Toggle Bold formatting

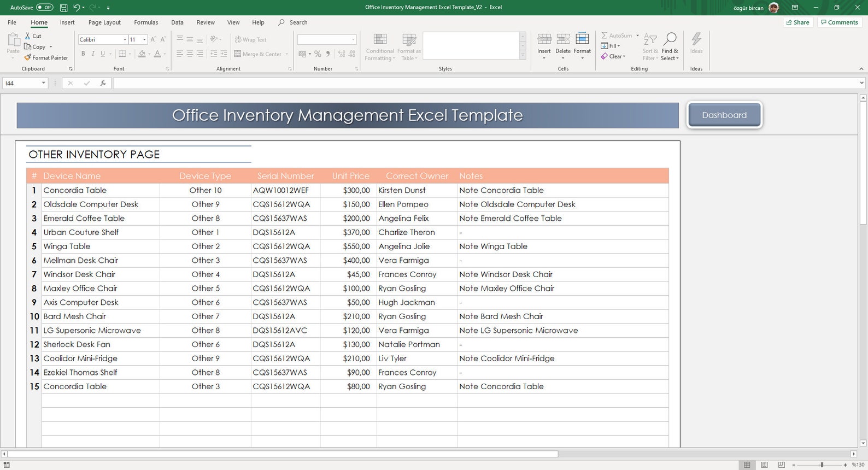click(x=83, y=54)
